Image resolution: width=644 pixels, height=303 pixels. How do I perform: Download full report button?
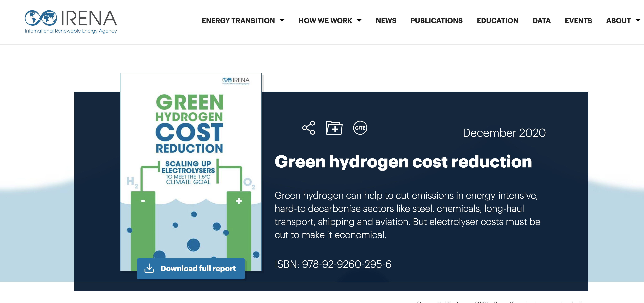pos(191,268)
